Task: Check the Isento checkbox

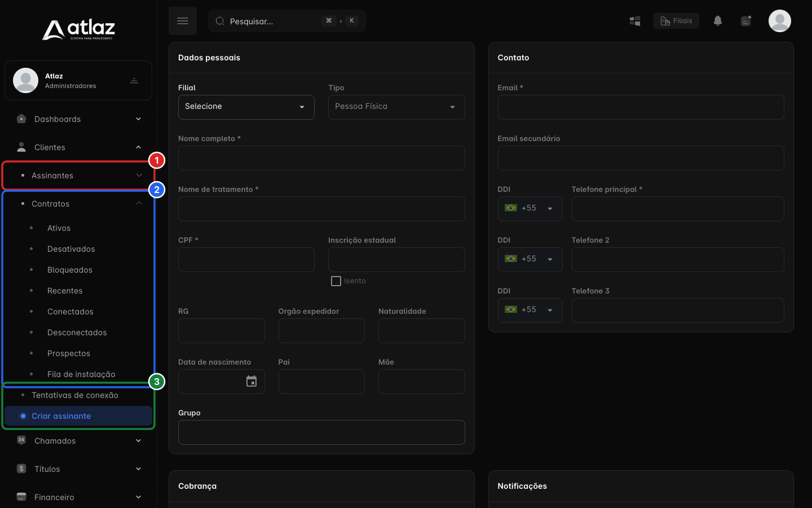Action: pyautogui.click(x=336, y=281)
